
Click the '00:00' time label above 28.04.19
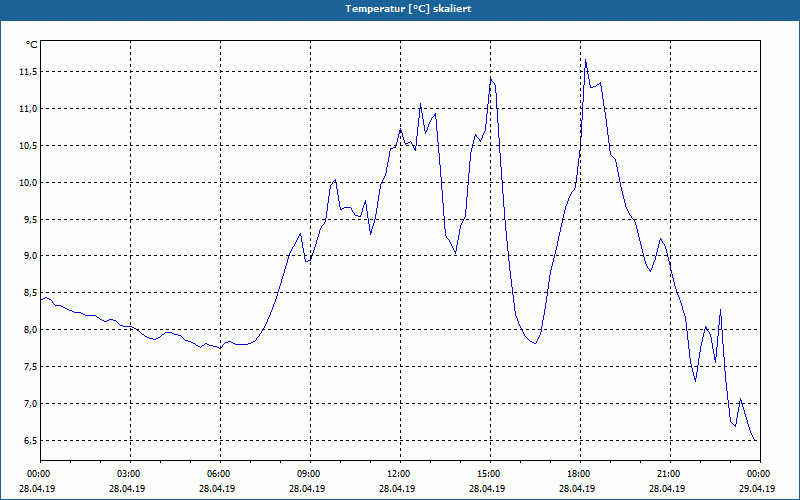click(40, 474)
